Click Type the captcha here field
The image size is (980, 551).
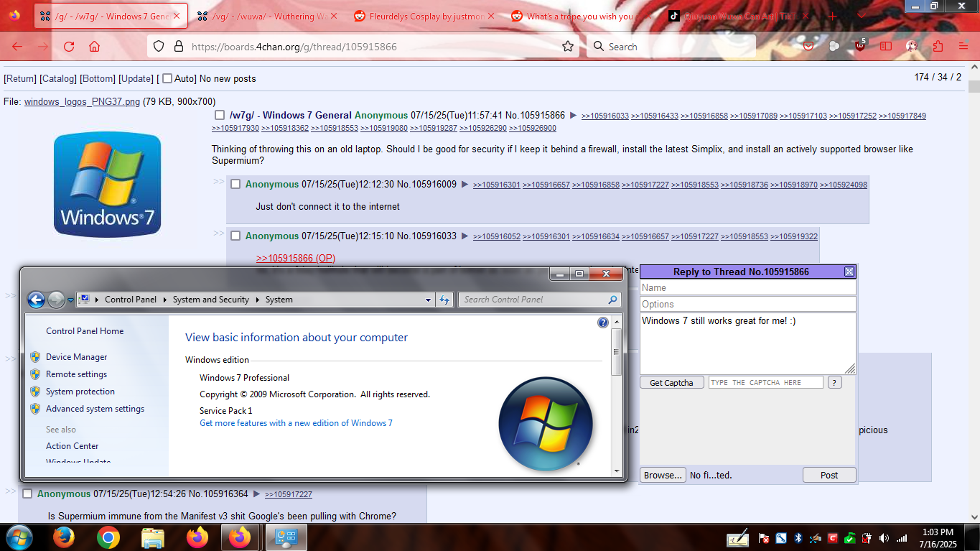tap(765, 382)
